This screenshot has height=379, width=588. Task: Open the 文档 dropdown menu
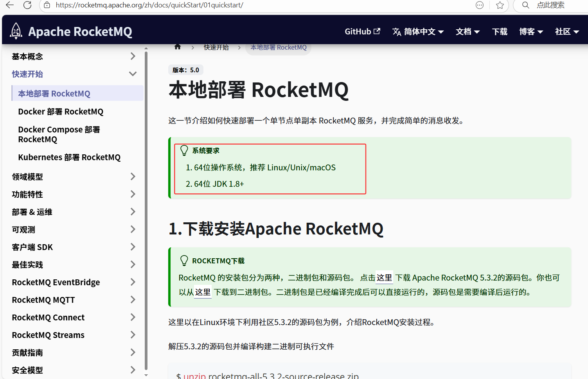(468, 32)
